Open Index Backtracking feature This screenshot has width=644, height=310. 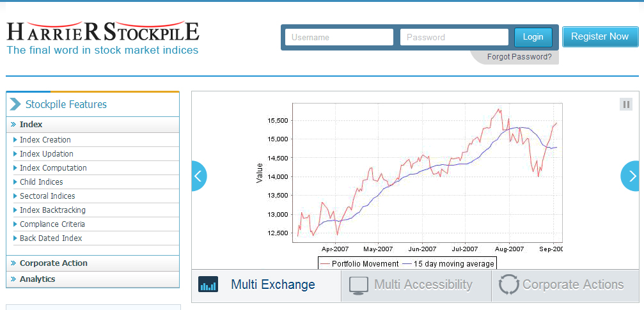(52, 210)
